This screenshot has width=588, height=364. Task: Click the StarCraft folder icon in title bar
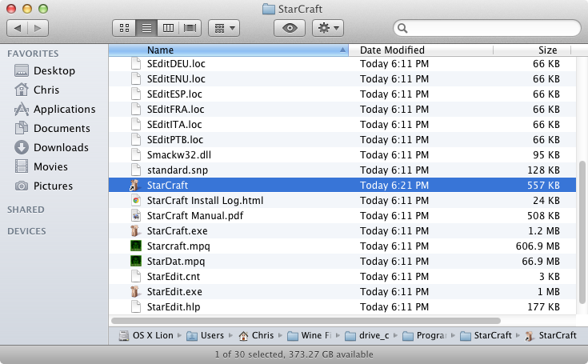click(x=269, y=9)
